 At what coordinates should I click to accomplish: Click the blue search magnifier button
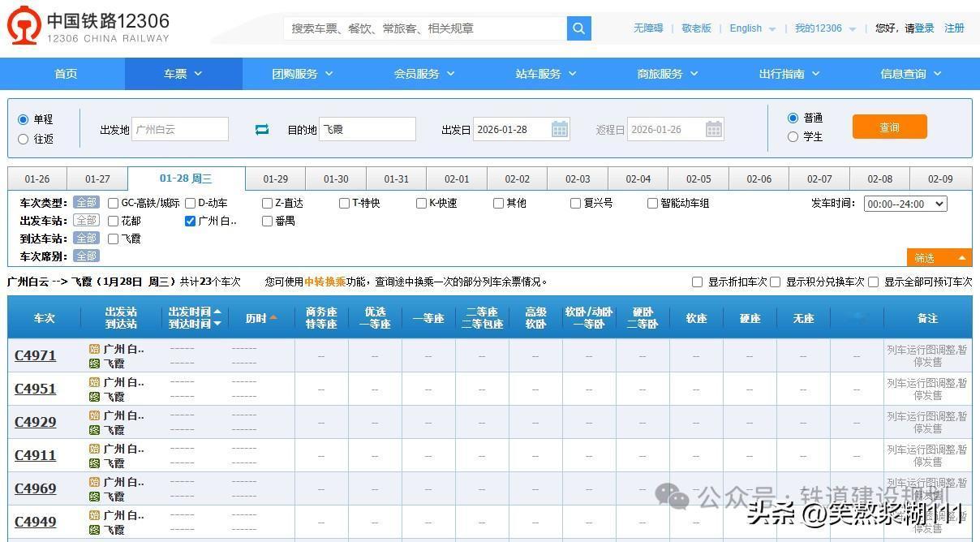click(x=578, y=28)
